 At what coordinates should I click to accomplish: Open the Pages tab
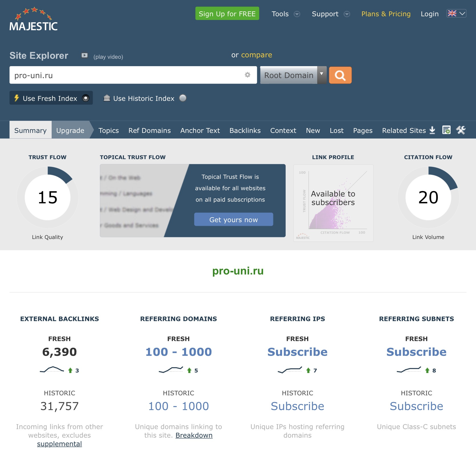pyautogui.click(x=363, y=130)
